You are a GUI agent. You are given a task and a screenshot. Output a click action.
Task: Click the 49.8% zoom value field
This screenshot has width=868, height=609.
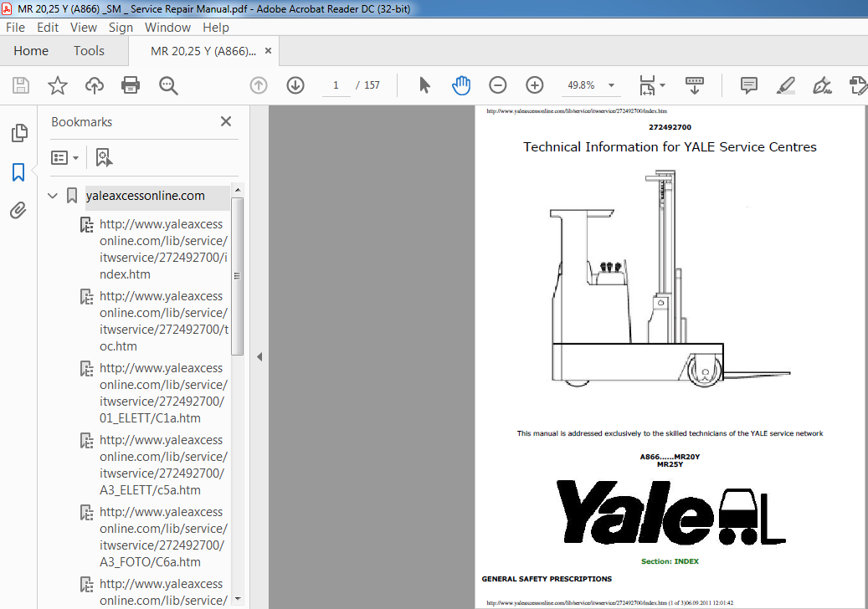pyautogui.click(x=581, y=85)
